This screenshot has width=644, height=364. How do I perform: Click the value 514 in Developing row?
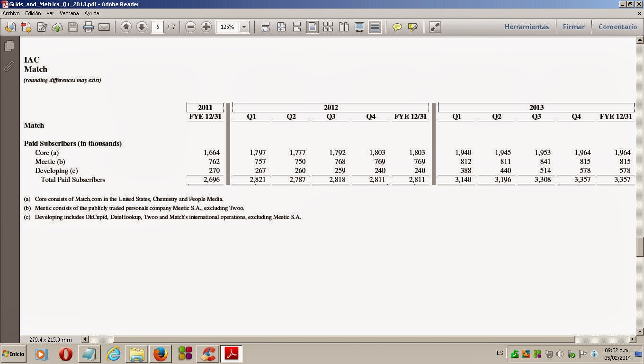click(x=545, y=171)
